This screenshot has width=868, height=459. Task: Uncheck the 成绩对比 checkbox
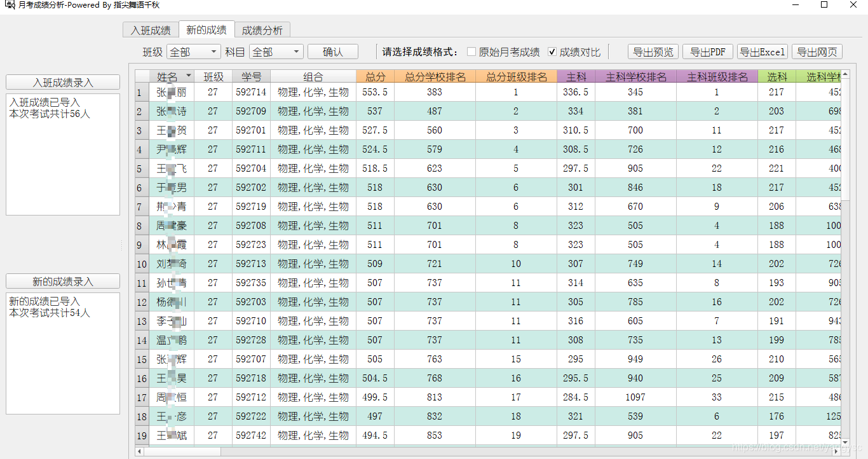point(552,51)
